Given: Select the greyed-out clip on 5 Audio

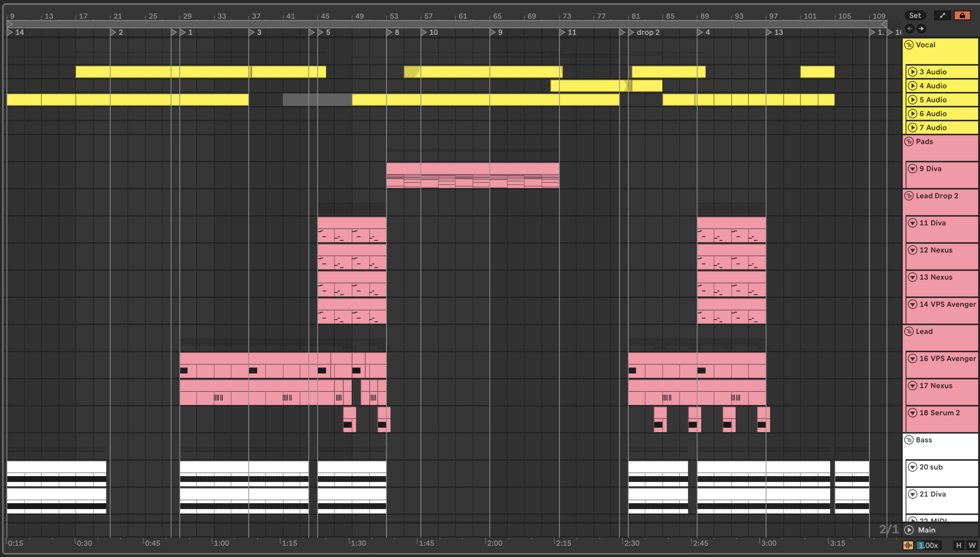Looking at the screenshot, I should coord(317,100).
